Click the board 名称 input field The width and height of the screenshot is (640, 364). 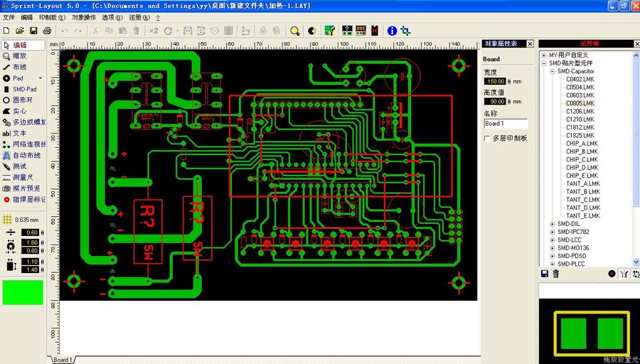pos(505,124)
